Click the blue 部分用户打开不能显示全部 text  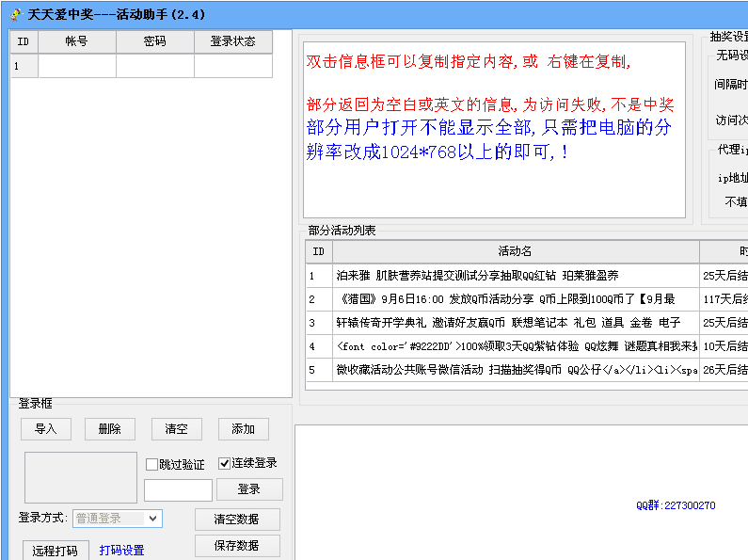coord(489,139)
